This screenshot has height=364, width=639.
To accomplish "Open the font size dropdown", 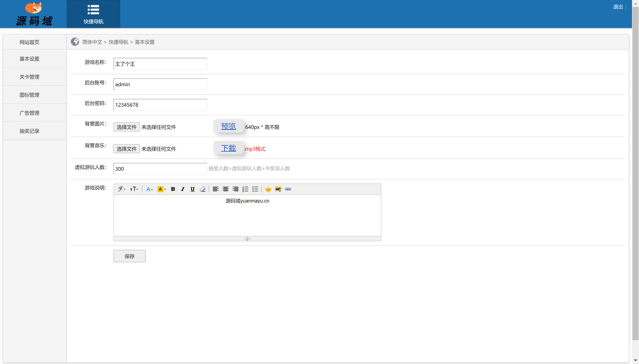I will (x=134, y=189).
